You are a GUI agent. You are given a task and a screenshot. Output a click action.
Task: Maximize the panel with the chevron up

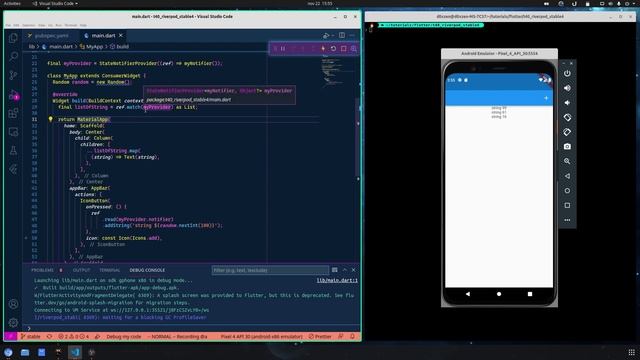345,270
